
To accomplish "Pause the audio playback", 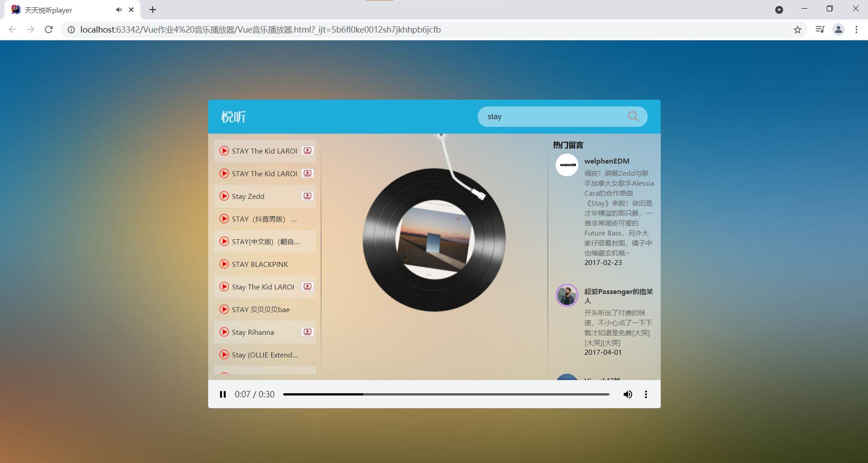I will coord(223,394).
